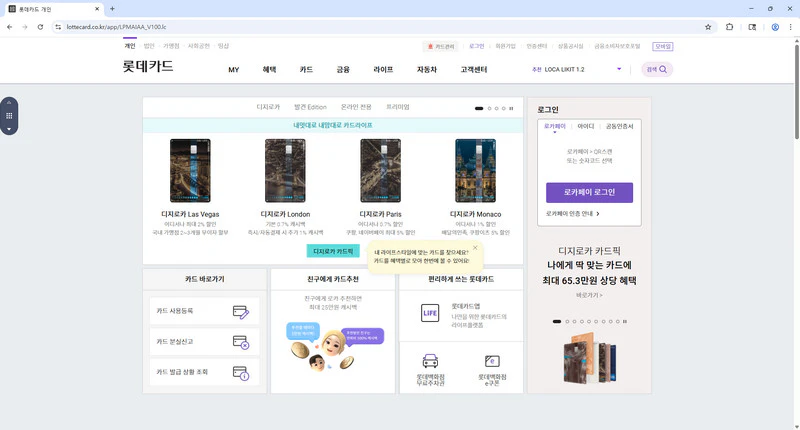
Task: Click the 디지로카 카드픽 button
Action: [333, 251]
